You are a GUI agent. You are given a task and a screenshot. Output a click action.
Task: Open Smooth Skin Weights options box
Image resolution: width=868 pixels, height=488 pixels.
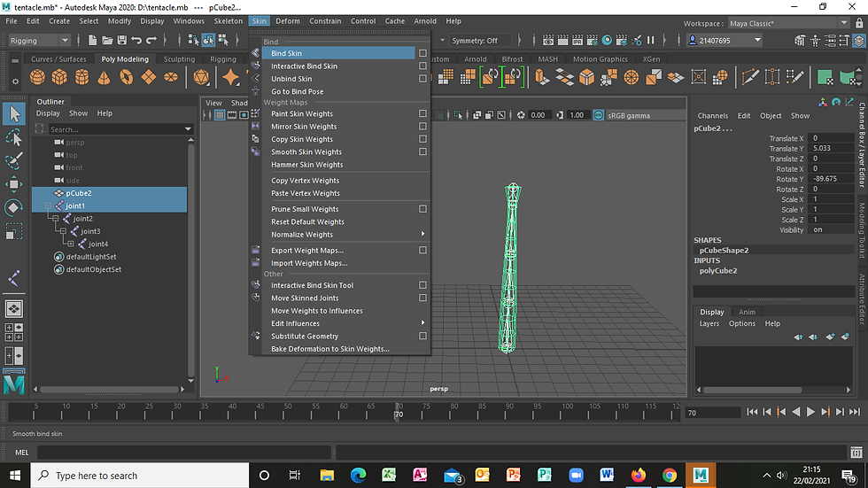click(422, 151)
